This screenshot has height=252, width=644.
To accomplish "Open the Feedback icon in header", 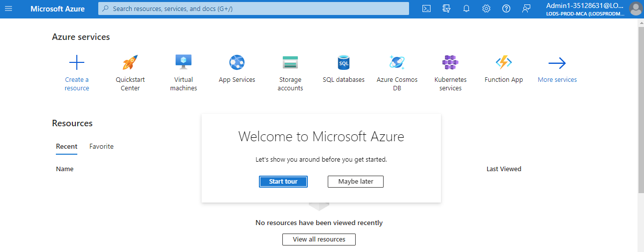I will pos(526,8).
